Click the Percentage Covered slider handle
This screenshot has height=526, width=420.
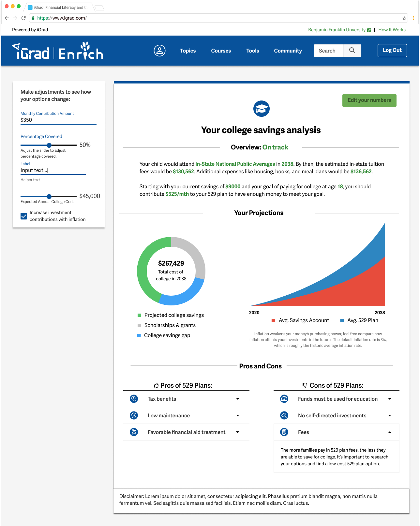[49, 145]
